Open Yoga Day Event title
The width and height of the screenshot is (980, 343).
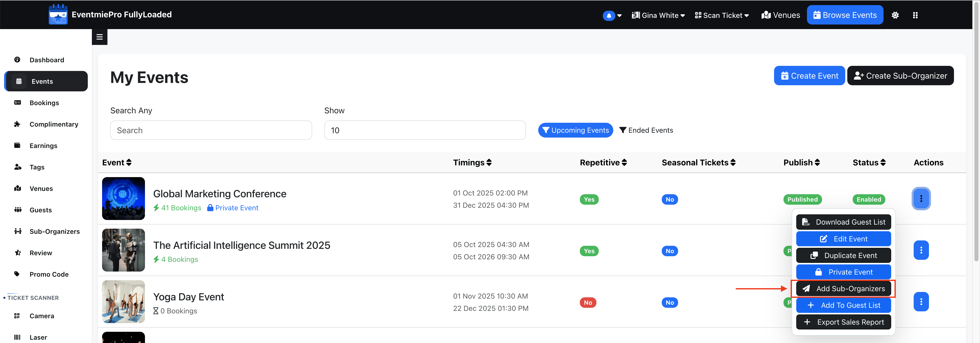188,297
